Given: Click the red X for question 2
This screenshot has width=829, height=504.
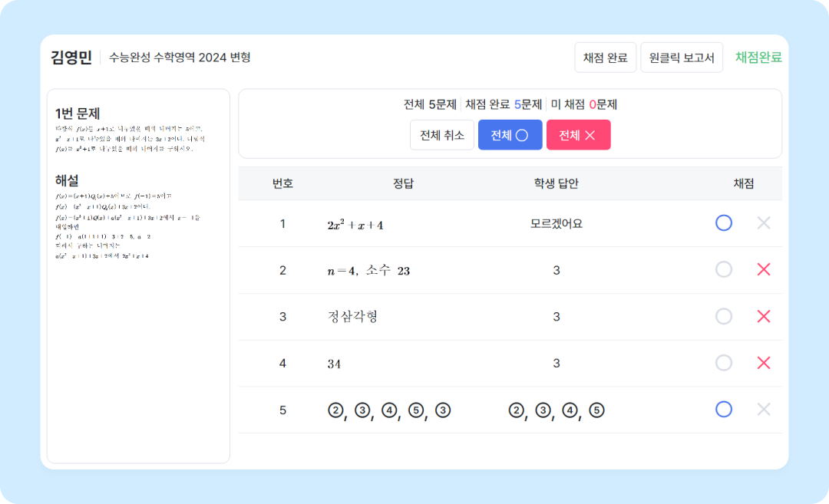Looking at the screenshot, I should (x=763, y=270).
